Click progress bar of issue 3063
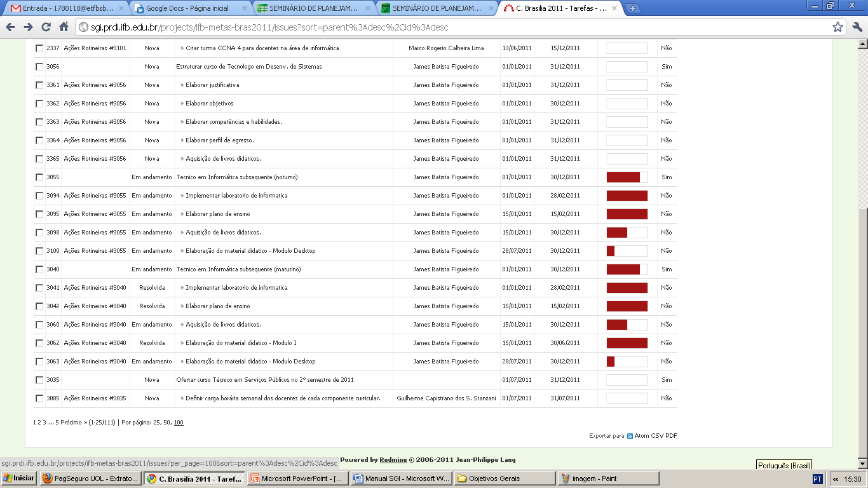Image resolution: width=868 pixels, height=488 pixels. pyautogui.click(x=627, y=362)
